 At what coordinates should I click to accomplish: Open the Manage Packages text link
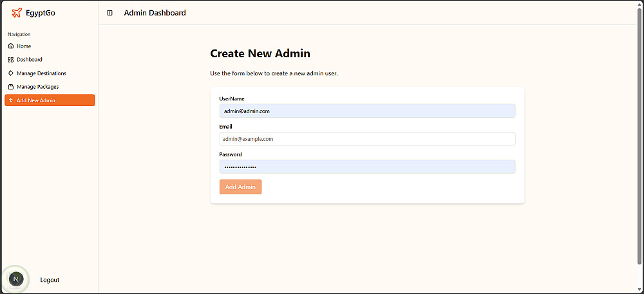pyautogui.click(x=38, y=87)
